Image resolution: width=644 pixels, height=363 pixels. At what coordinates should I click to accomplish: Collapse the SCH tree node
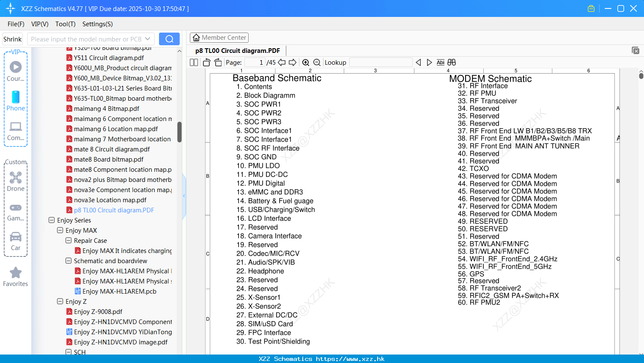(x=69, y=352)
